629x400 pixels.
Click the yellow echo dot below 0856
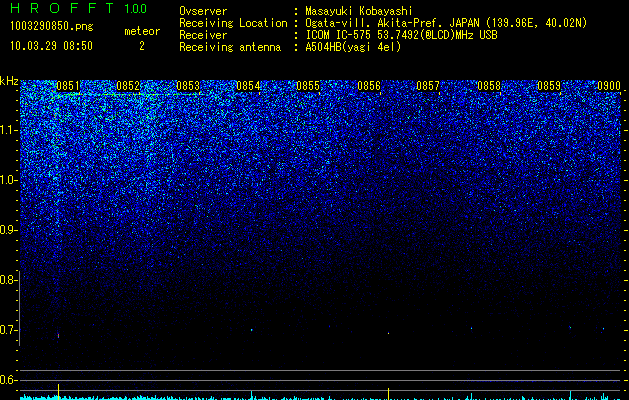[x=388, y=333]
